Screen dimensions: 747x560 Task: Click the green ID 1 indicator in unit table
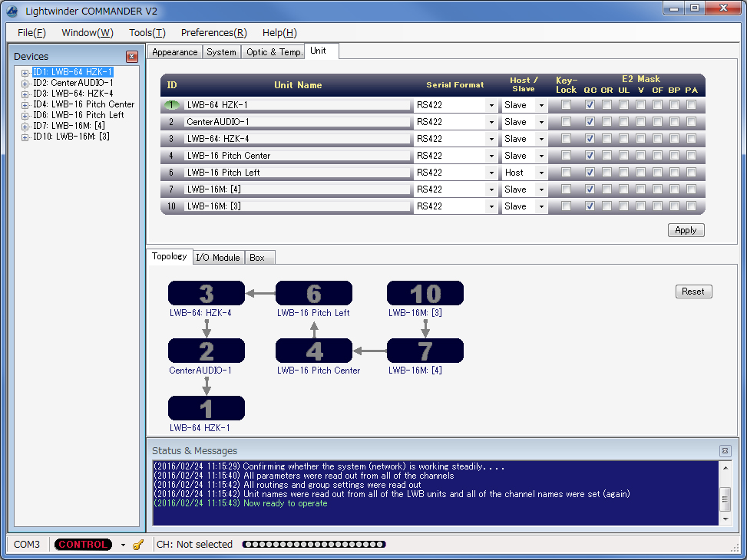coord(171,105)
